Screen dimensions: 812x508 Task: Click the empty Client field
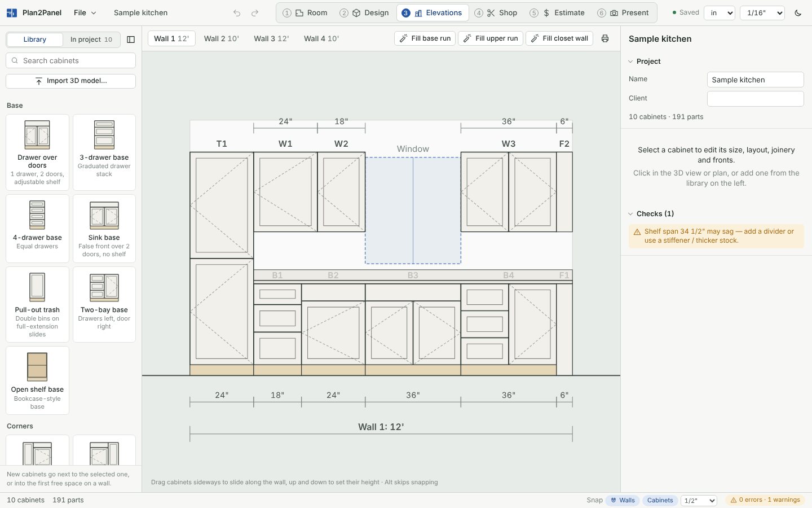[x=755, y=98]
